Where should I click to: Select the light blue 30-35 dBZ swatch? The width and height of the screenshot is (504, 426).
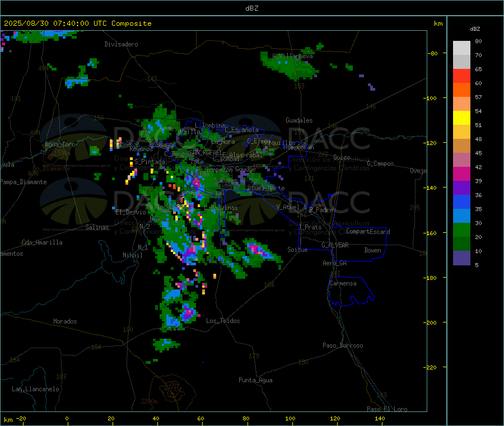coord(461,216)
